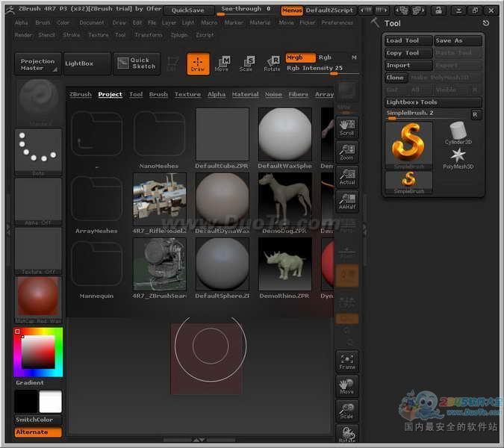The image size is (504, 448).
Task: Open the Projection Master
Action: 38,63
